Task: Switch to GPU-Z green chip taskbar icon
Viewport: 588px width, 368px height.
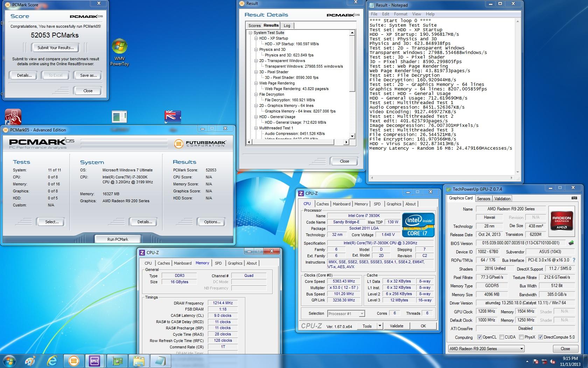Action: pyautogui.click(x=117, y=361)
